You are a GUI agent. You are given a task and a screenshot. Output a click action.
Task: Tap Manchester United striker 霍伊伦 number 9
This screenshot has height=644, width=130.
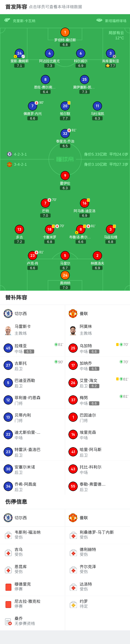(65, 176)
